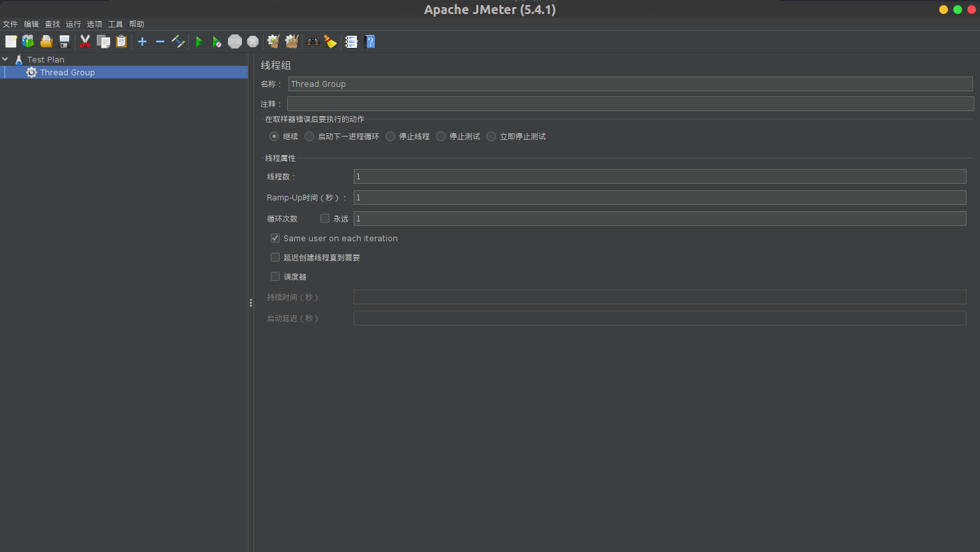Select Test Plan in the tree
Viewport: 980px width, 552px height.
coord(45,59)
